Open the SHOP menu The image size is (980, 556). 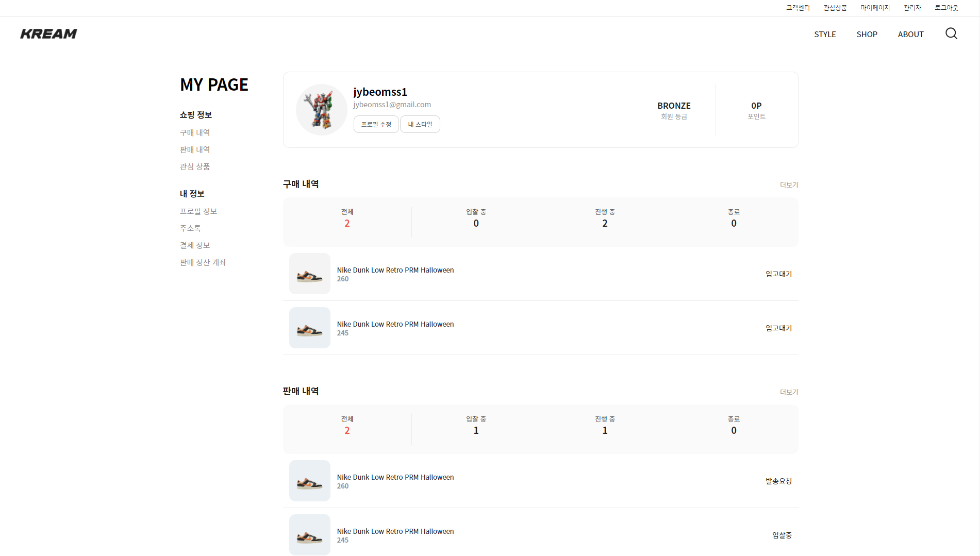point(867,34)
